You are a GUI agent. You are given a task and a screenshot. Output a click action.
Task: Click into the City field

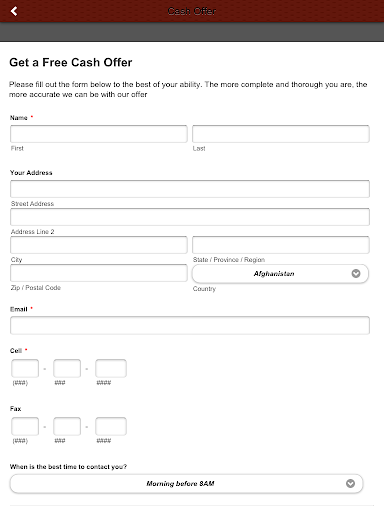[x=99, y=245]
